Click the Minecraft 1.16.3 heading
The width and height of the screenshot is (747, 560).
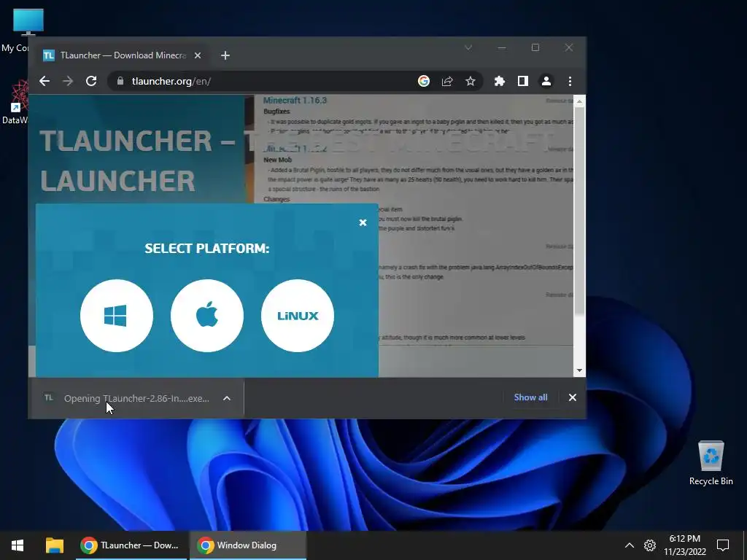[x=295, y=101]
